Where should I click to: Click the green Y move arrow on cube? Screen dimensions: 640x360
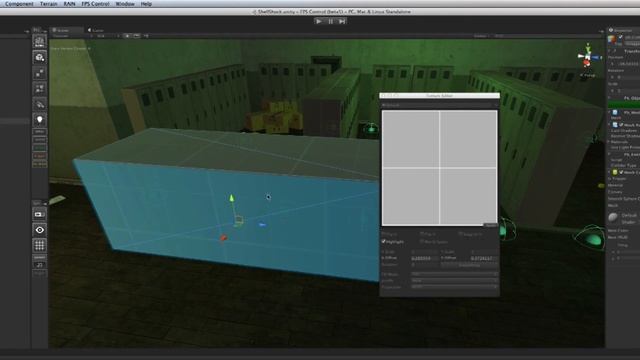231,198
